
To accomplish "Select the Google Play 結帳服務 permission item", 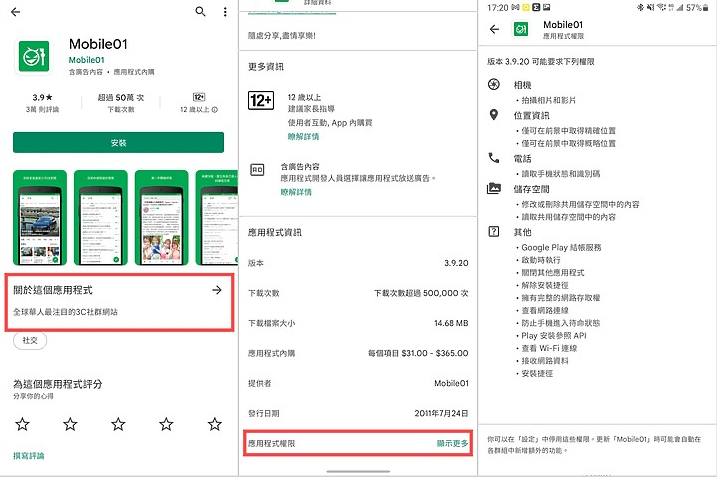I will [x=561, y=247].
